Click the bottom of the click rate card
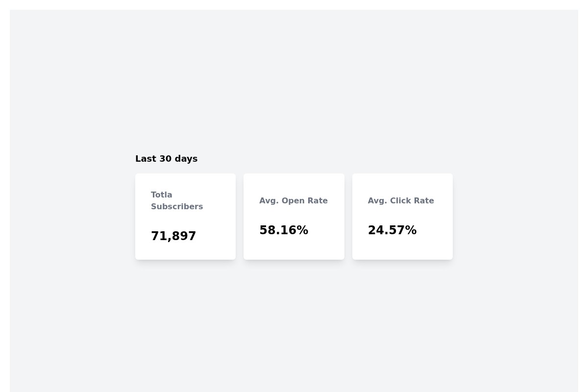588x392 pixels. coord(402,252)
